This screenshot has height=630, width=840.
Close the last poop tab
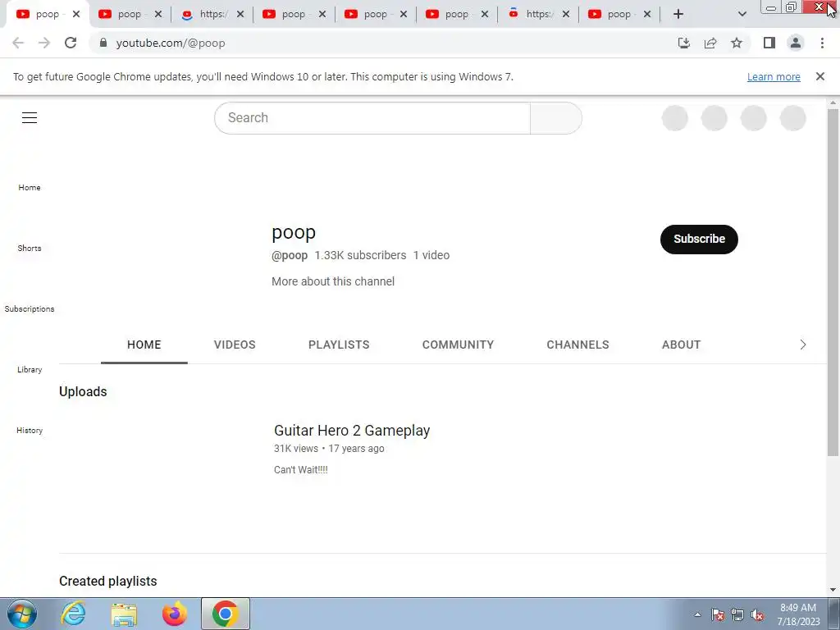coord(647,14)
